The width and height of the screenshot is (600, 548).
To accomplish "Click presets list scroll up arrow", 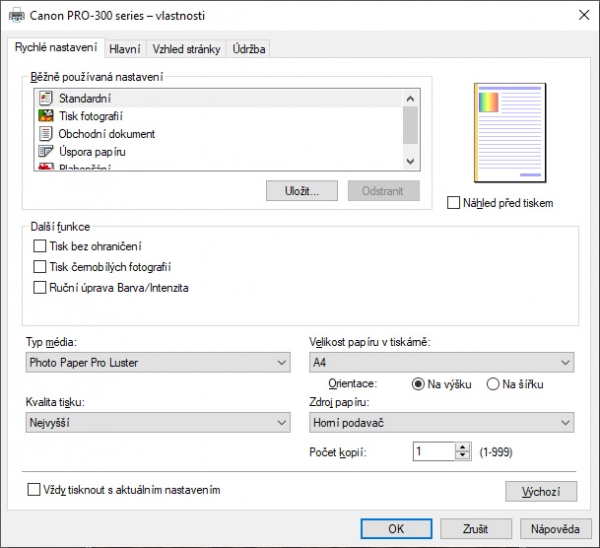I will (x=411, y=99).
